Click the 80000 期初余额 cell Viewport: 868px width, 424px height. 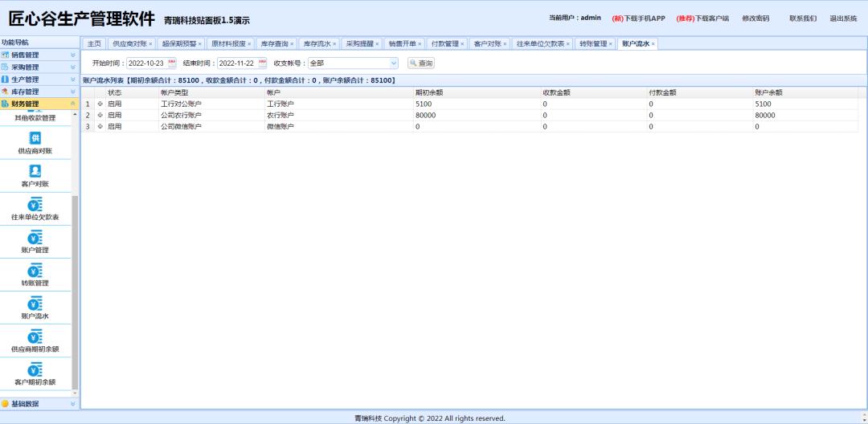[x=477, y=115]
